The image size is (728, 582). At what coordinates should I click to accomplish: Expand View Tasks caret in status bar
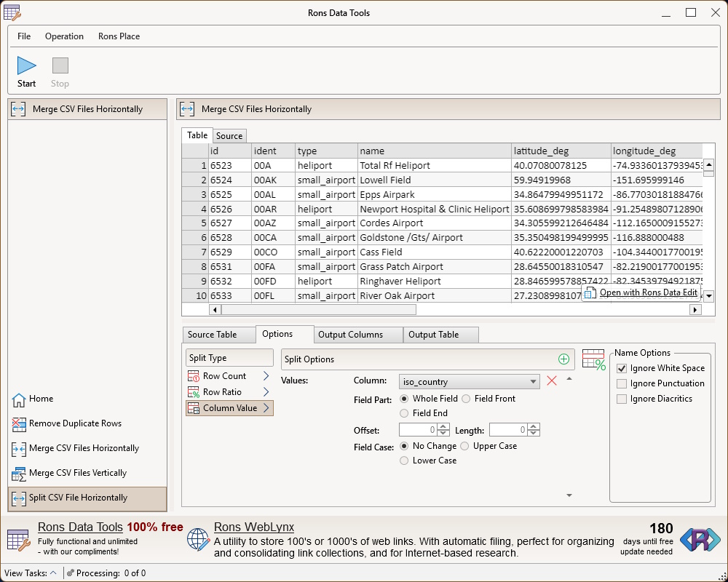[53, 573]
